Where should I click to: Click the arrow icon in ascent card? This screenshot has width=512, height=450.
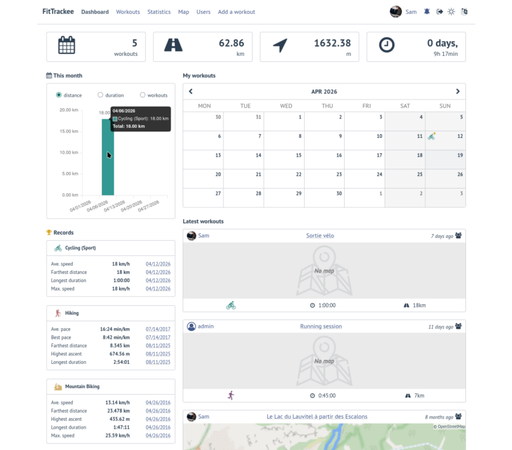[280, 45]
